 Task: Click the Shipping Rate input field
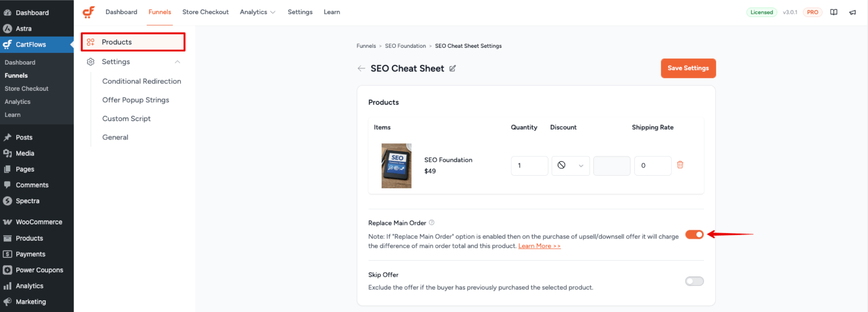653,166
